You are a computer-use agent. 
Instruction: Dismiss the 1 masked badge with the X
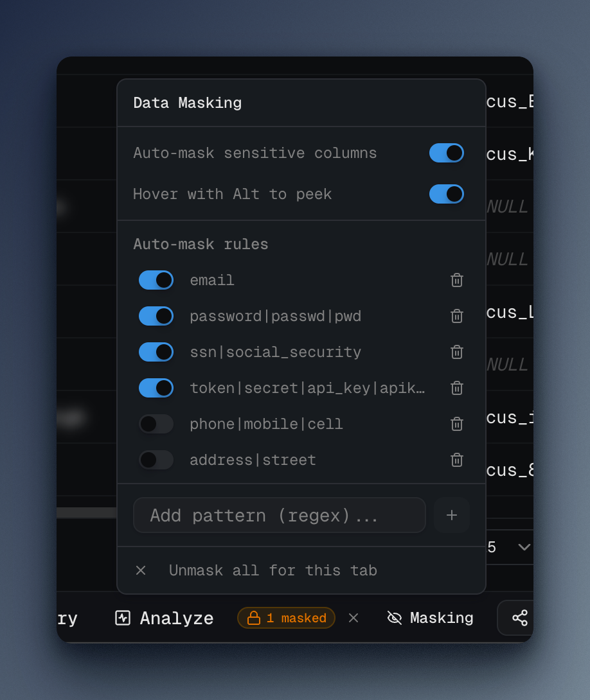click(353, 618)
